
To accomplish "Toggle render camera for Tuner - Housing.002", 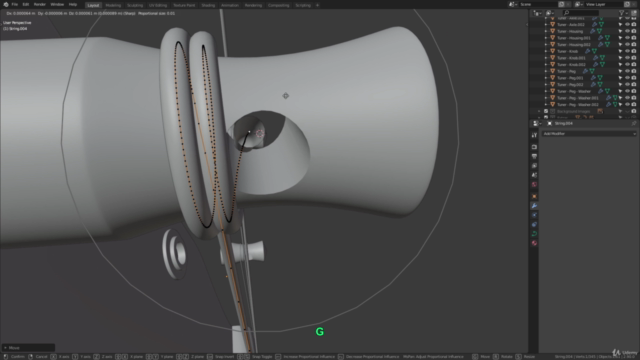I will [634, 44].
